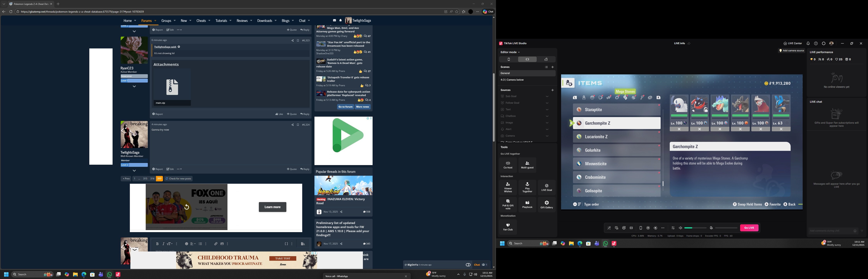Toggle italic in reply editor
Image resolution: width=868 pixels, height=279 pixels.
pos(163,244)
